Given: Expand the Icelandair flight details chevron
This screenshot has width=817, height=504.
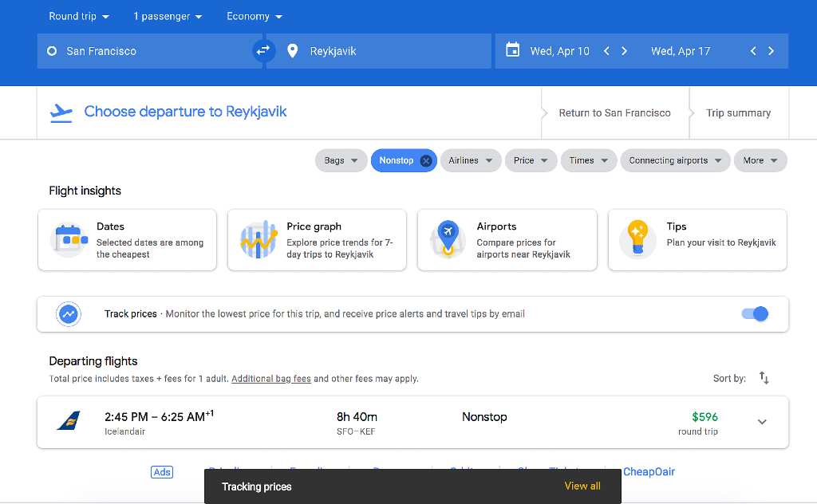Looking at the screenshot, I should click(762, 422).
